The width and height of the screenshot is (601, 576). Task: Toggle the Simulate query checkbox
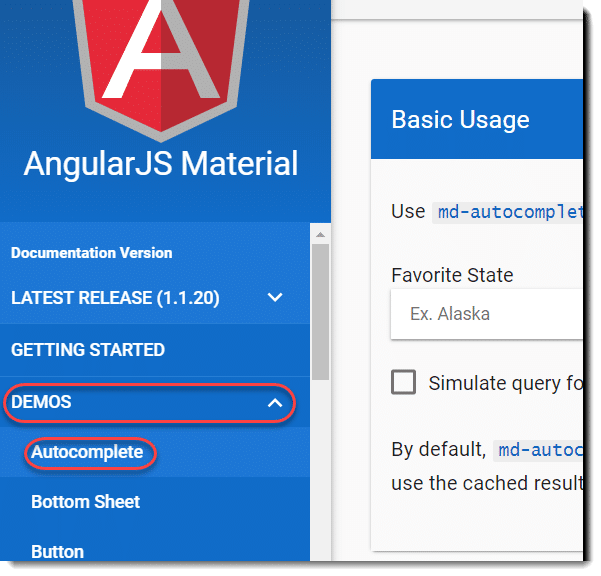click(403, 382)
